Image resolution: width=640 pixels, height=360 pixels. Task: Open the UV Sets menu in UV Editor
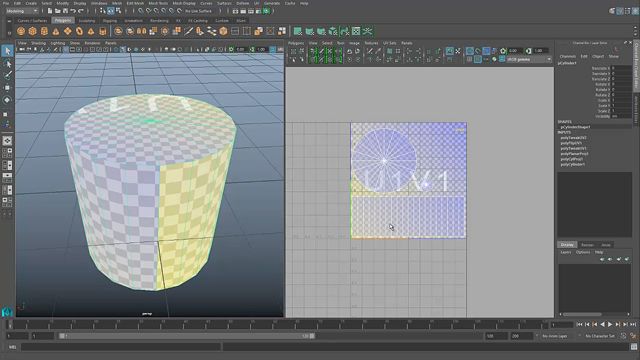(x=389, y=43)
